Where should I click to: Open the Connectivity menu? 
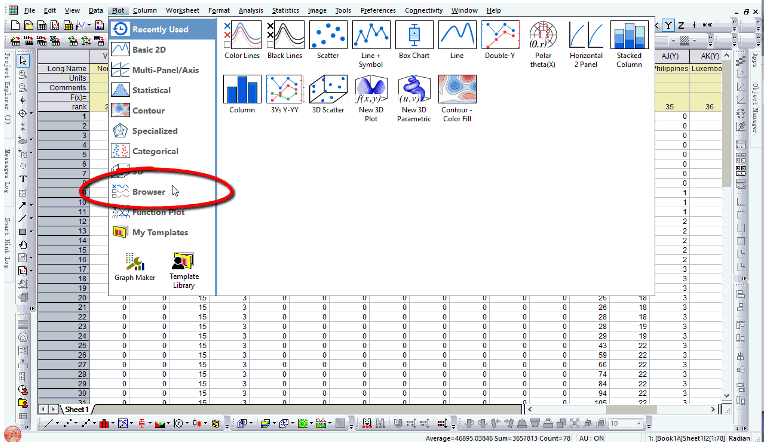[x=423, y=10]
